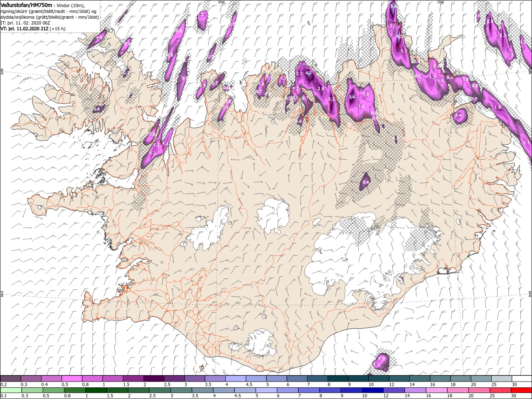Click the snow legend swatch between 3 and 3.5
The height and width of the screenshot is (399, 532).
(x=195, y=379)
